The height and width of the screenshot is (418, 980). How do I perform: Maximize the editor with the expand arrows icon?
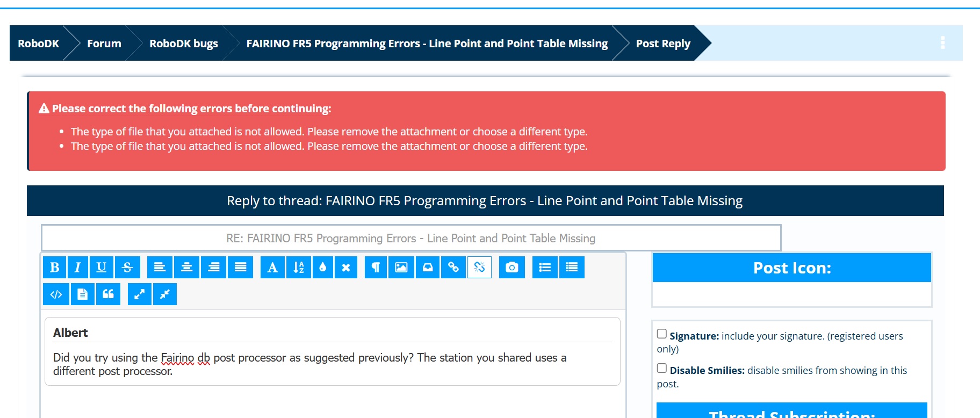click(139, 294)
